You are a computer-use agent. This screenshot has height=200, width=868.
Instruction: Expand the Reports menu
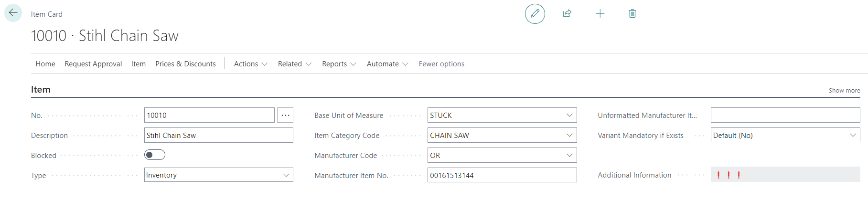[339, 64]
